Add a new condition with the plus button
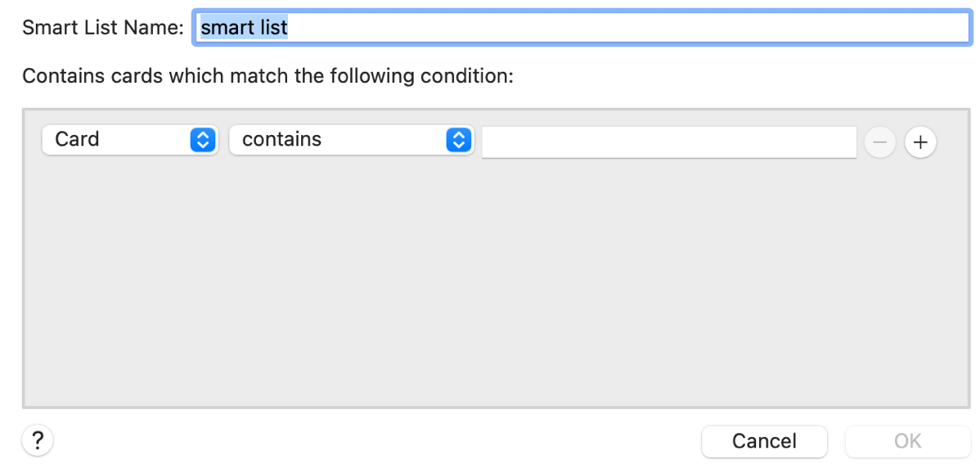The height and width of the screenshot is (473, 980). click(x=920, y=142)
